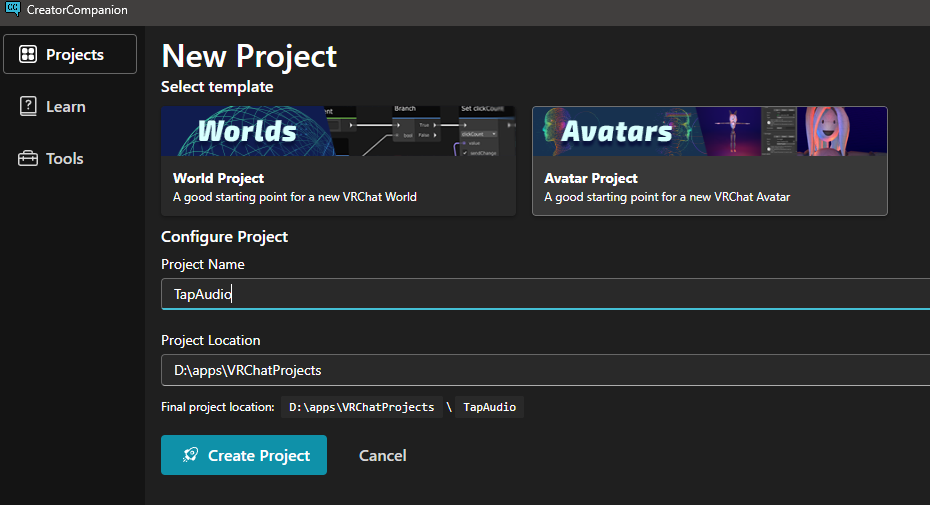Click the Avatar Project title text

point(591,178)
